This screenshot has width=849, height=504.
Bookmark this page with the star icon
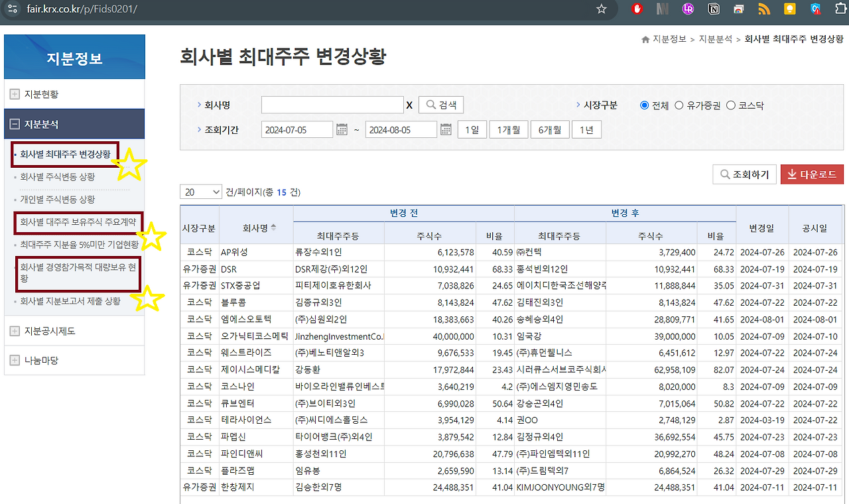pos(602,9)
